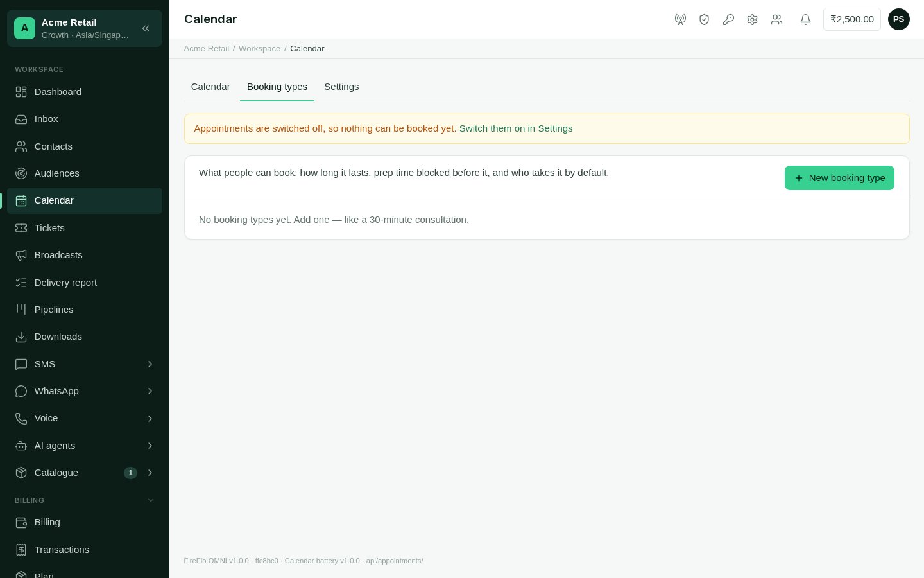
Task: Collapse the Billing section chevron
Action: [x=151, y=500]
